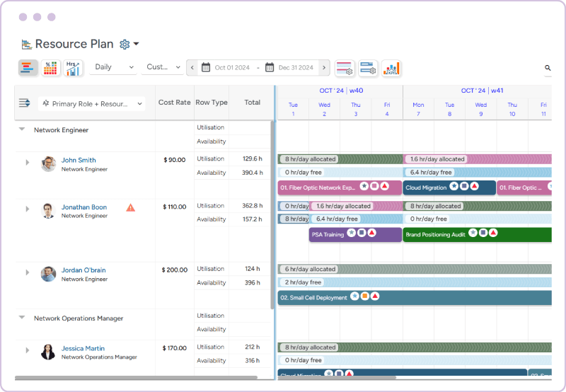Click John Smith's 8 hr/day allocated bar
Screen dimensions: 566x392
(340, 158)
